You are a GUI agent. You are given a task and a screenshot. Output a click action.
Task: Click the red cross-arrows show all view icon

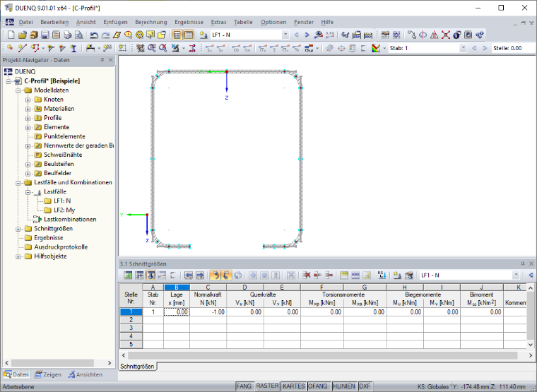tap(446, 35)
